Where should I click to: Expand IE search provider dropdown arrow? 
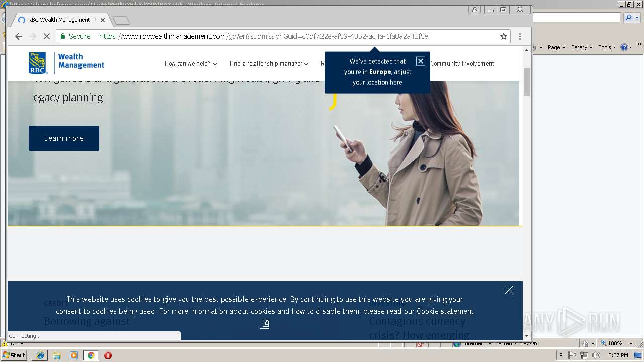click(636, 18)
